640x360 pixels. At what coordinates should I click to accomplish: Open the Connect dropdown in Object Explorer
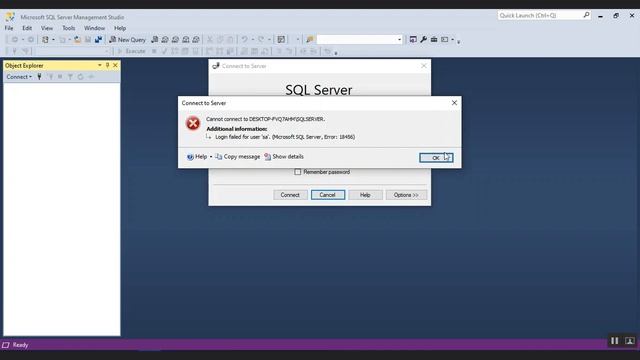point(19,77)
